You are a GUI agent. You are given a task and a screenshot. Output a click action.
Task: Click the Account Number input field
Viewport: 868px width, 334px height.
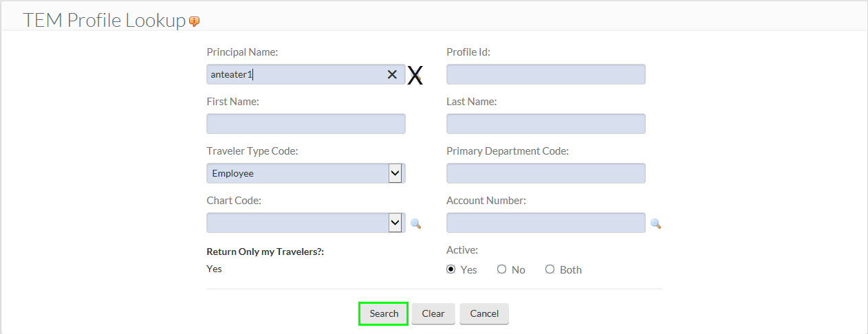pos(546,223)
